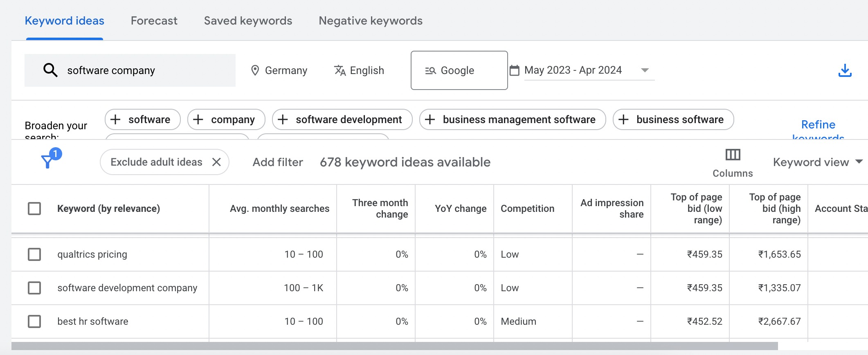Sort by YoY change header
The image size is (868, 355).
coord(461,209)
